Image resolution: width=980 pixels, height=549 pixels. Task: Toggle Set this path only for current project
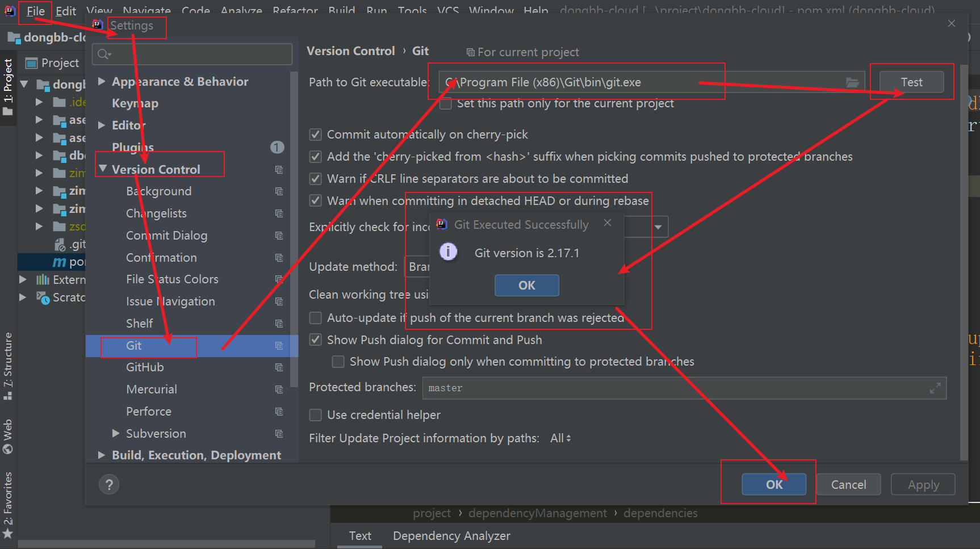[446, 103]
